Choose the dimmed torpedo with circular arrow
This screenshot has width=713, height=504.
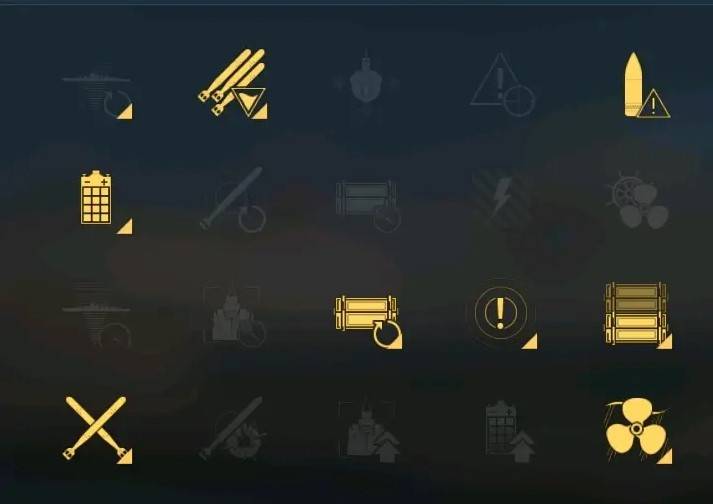pos(233,200)
